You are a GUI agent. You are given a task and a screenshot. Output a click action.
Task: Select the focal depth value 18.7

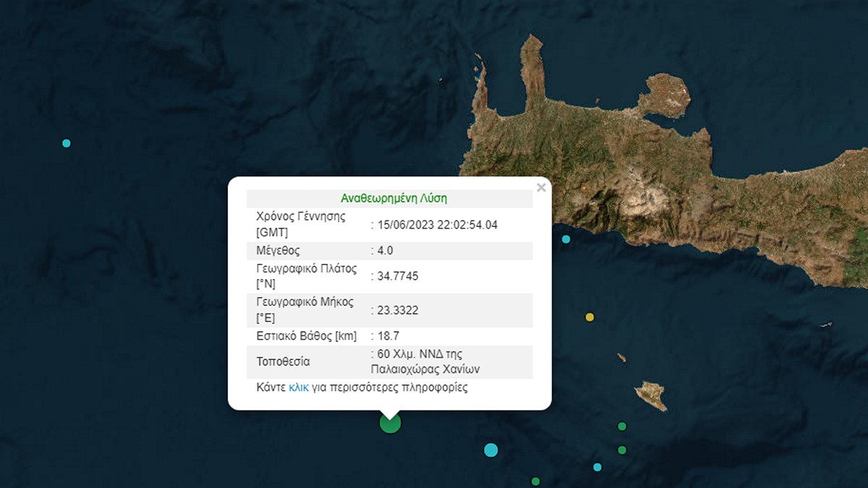click(x=388, y=336)
